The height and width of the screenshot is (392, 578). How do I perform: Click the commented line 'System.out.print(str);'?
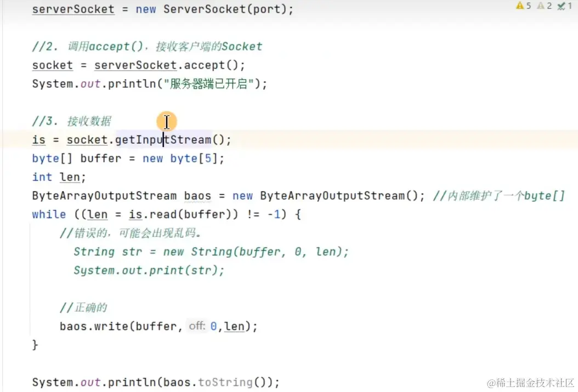pyautogui.click(x=149, y=270)
